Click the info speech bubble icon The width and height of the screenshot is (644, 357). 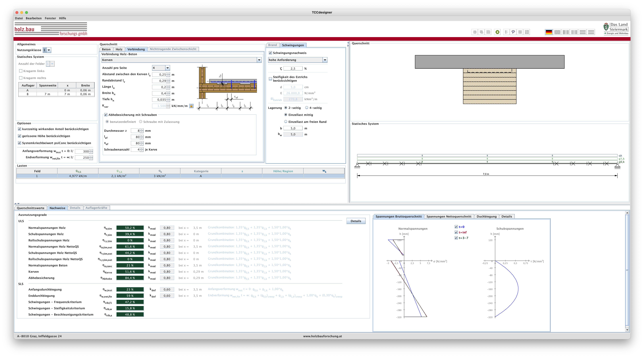tap(513, 32)
